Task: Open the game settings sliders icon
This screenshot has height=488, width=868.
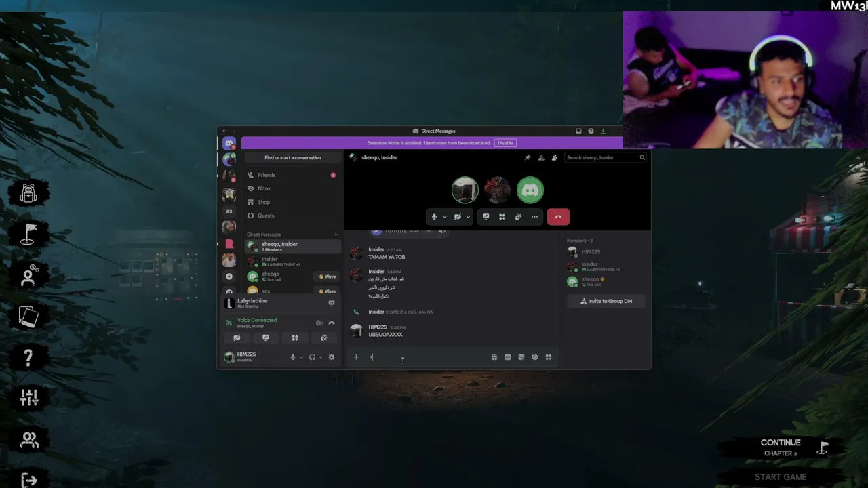Action: pyautogui.click(x=28, y=399)
